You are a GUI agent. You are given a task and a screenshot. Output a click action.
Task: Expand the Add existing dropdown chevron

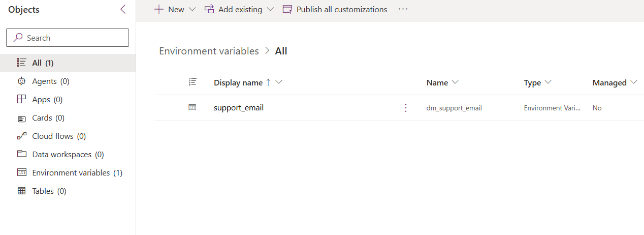coord(270,9)
